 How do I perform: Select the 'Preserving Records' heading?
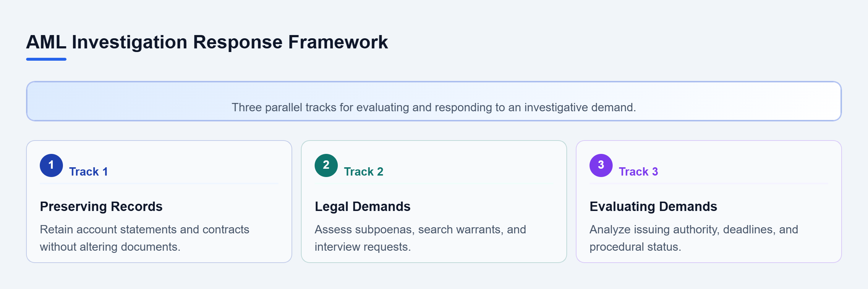click(x=101, y=207)
